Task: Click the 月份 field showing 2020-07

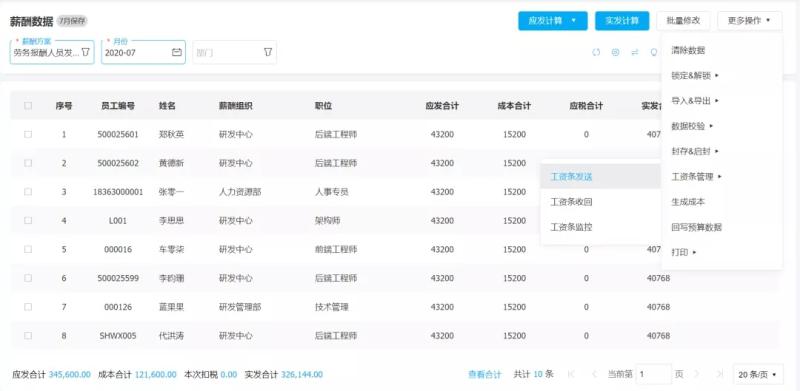Action: [143, 52]
